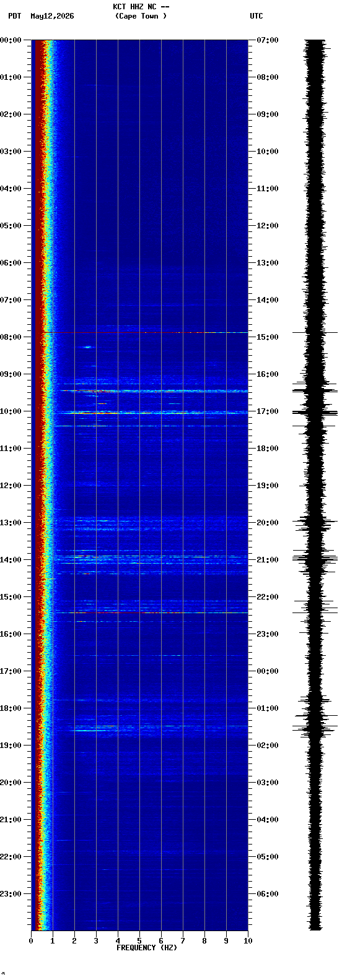
Task: Click the 19:00 PDT time label
Action: (x=11, y=746)
